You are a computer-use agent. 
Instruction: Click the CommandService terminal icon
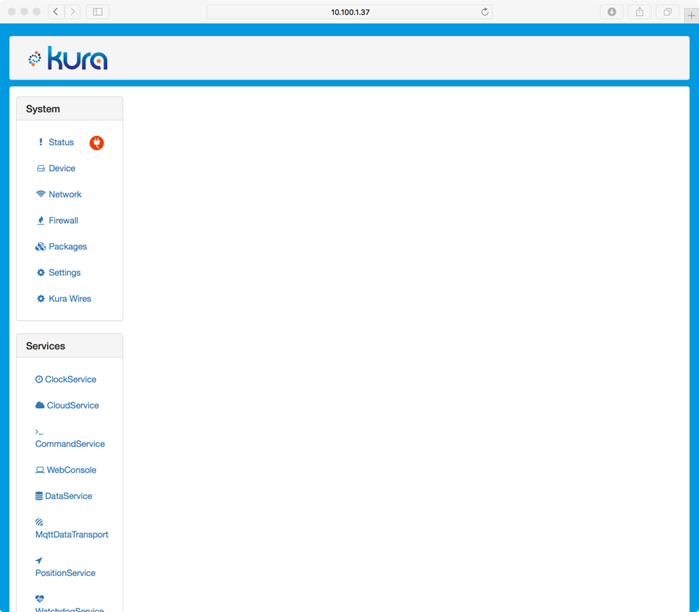[x=39, y=432]
